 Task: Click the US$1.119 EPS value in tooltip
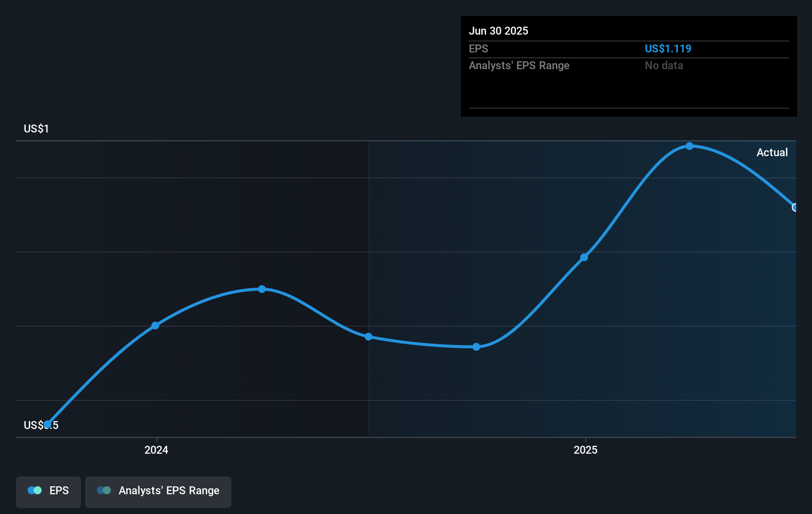pyautogui.click(x=668, y=49)
